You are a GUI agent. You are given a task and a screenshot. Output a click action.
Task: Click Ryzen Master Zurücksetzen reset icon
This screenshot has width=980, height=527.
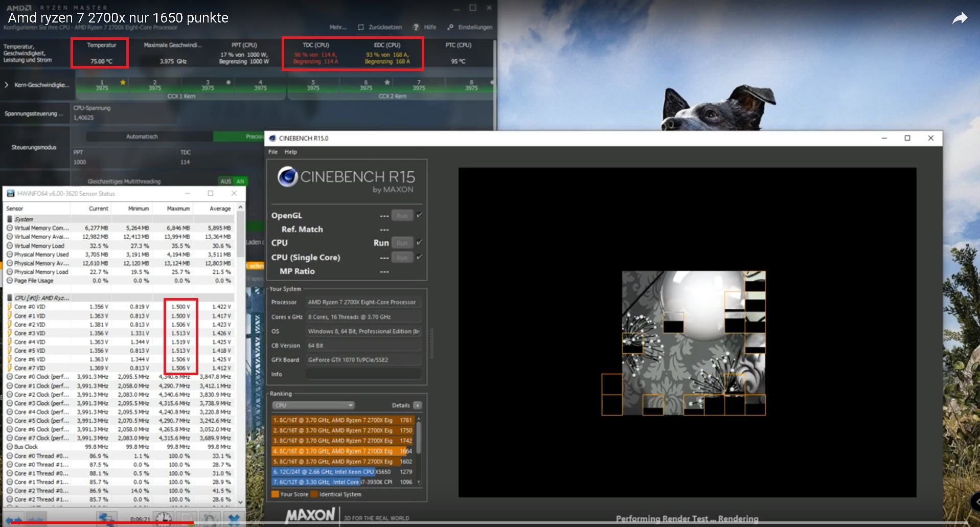click(x=361, y=27)
